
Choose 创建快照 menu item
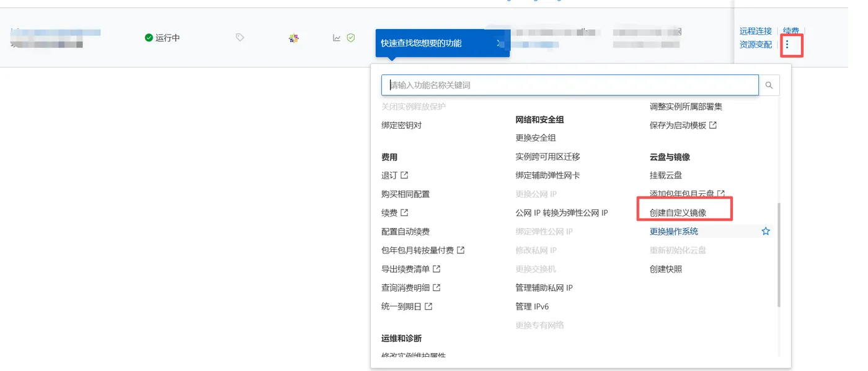[x=666, y=269]
